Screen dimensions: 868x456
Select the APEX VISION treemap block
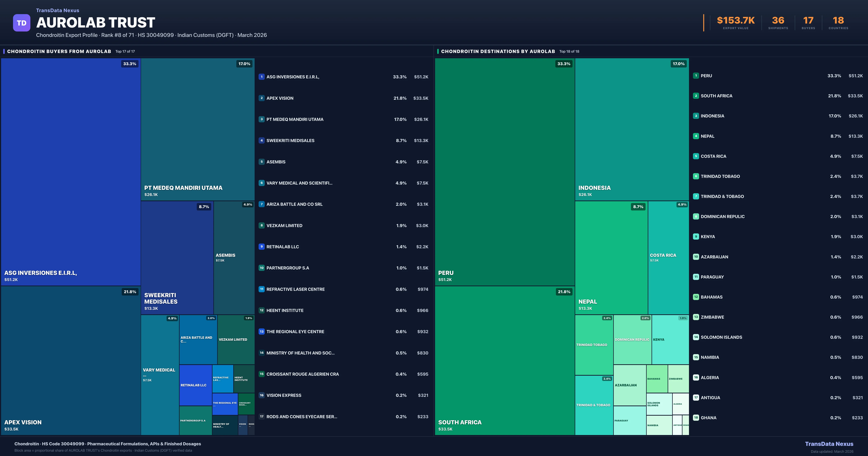coord(71,360)
